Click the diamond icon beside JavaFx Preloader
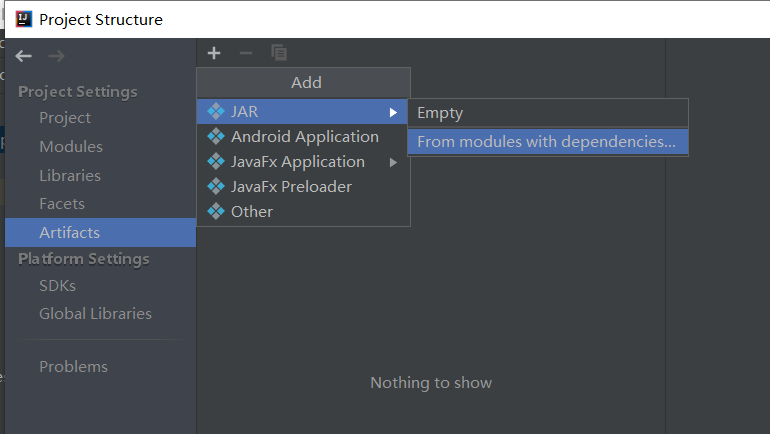 pyautogui.click(x=215, y=187)
